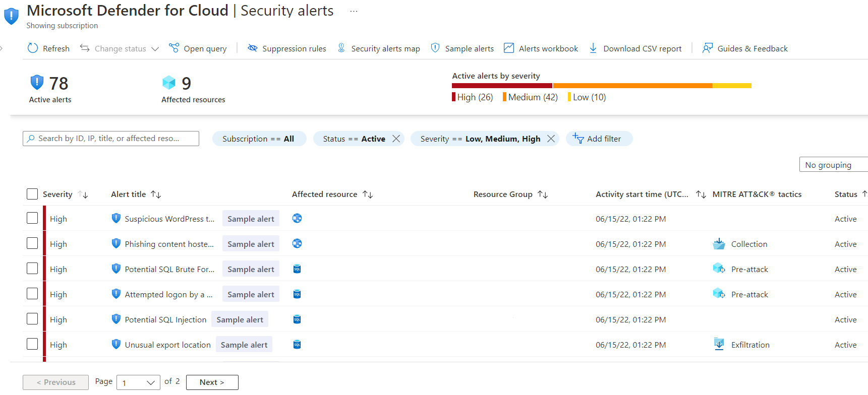
Task: Open the Suspicious WordPress alert
Action: [x=169, y=219]
